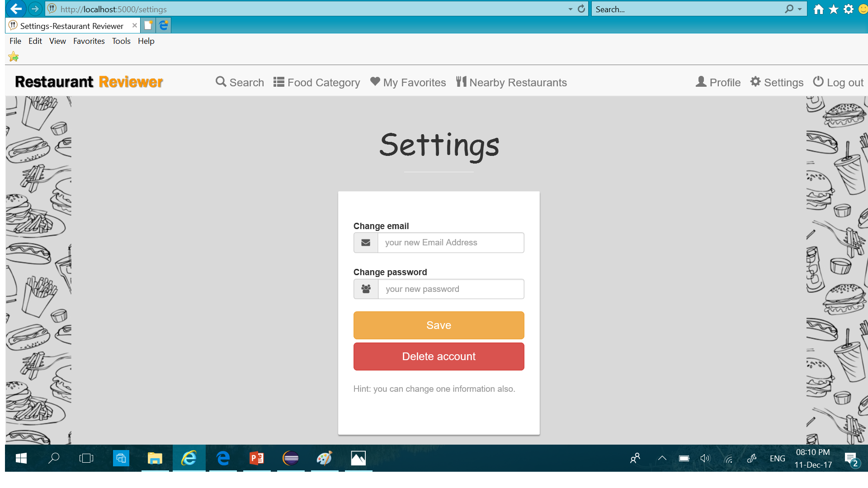Open the Favorites menu

89,41
